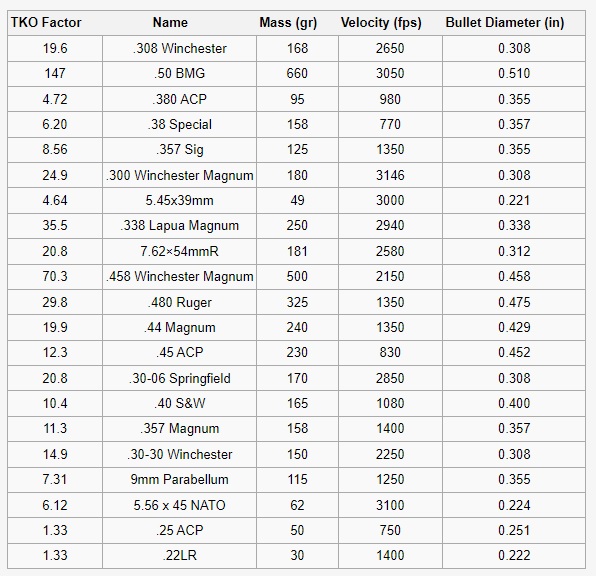
Task: Select the .22LR name cell
Action: (179, 555)
